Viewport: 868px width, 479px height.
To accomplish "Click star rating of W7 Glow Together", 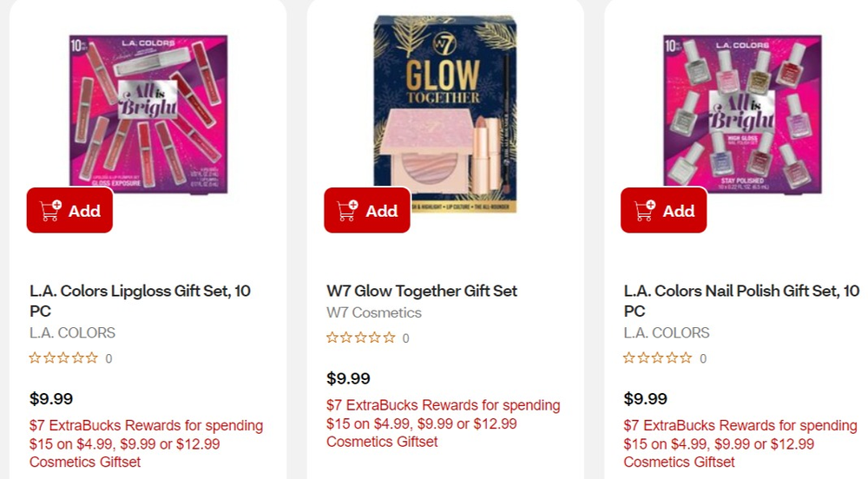I will pyautogui.click(x=360, y=338).
